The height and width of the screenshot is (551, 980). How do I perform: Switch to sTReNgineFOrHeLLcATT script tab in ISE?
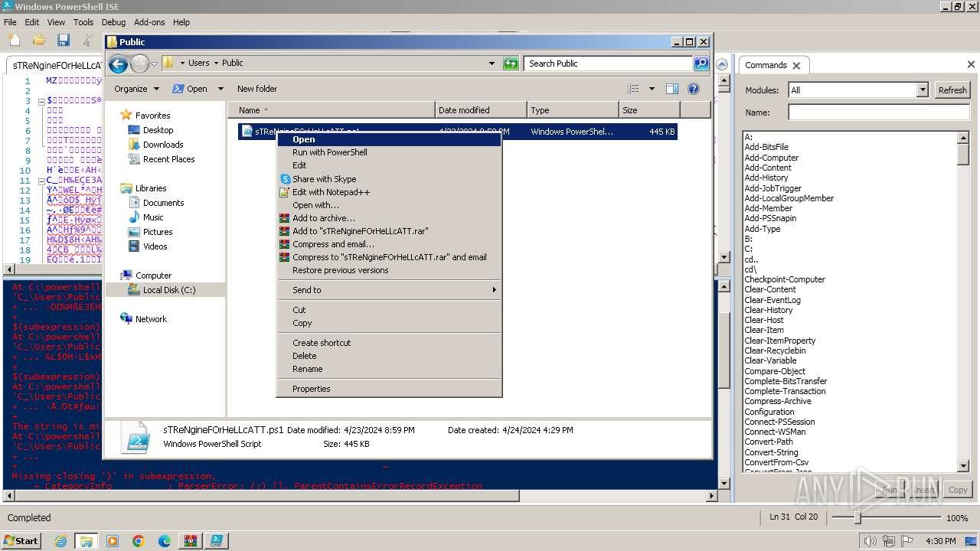pyautogui.click(x=57, y=66)
